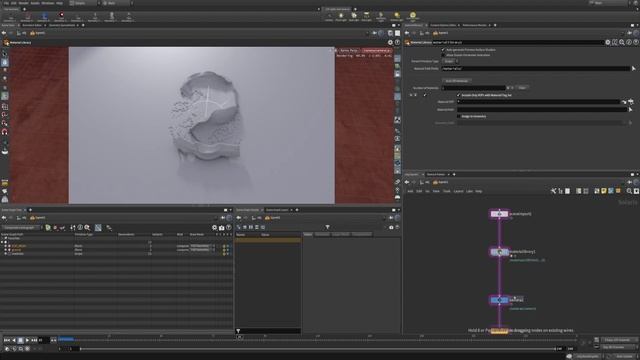The height and width of the screenshot is (360, 640).
Task: Jump to the first frame
Action: coord(7,340)
